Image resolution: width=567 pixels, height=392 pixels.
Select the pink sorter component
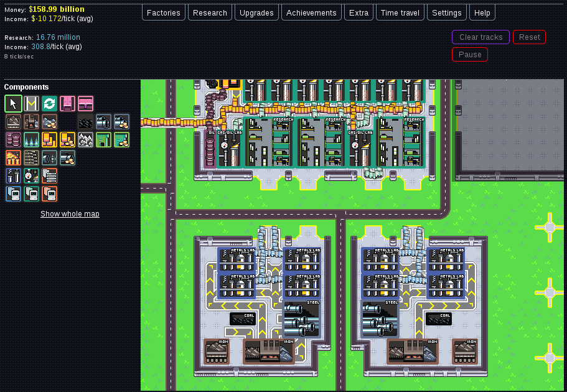86,104
